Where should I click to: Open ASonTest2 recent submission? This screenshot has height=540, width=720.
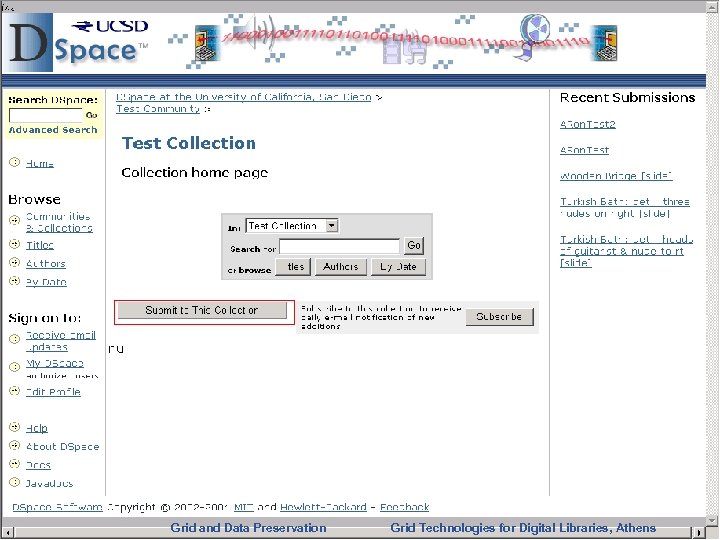587,124
